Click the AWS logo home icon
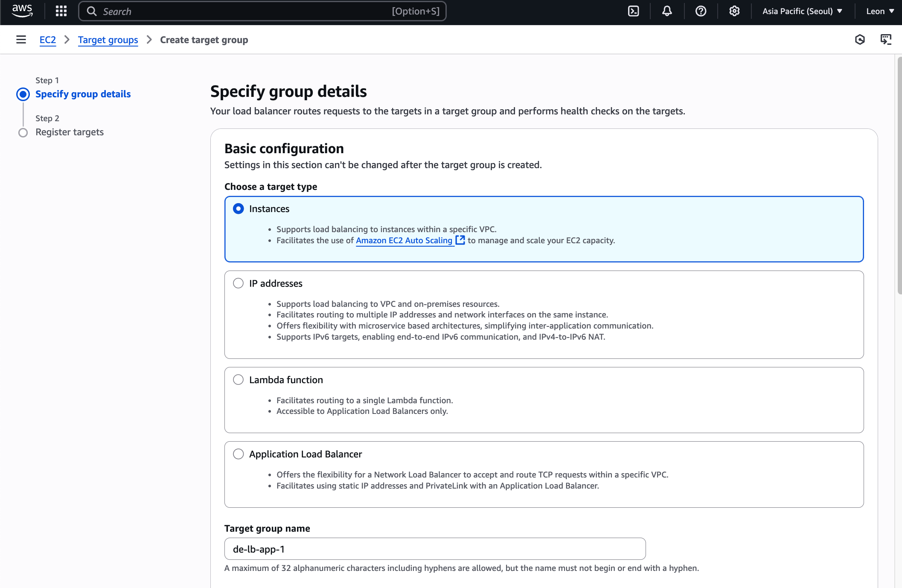902x588 pixels. click(x=22, y=11)
